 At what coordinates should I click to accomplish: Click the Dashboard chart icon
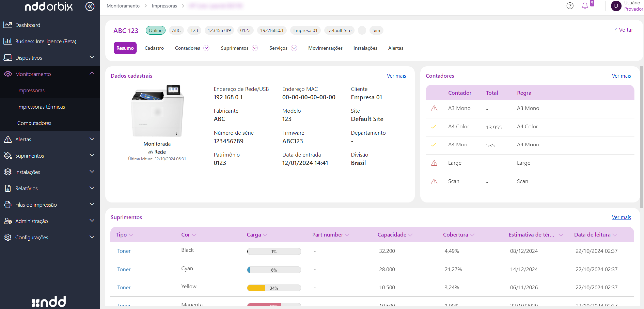tap(8, 25)
